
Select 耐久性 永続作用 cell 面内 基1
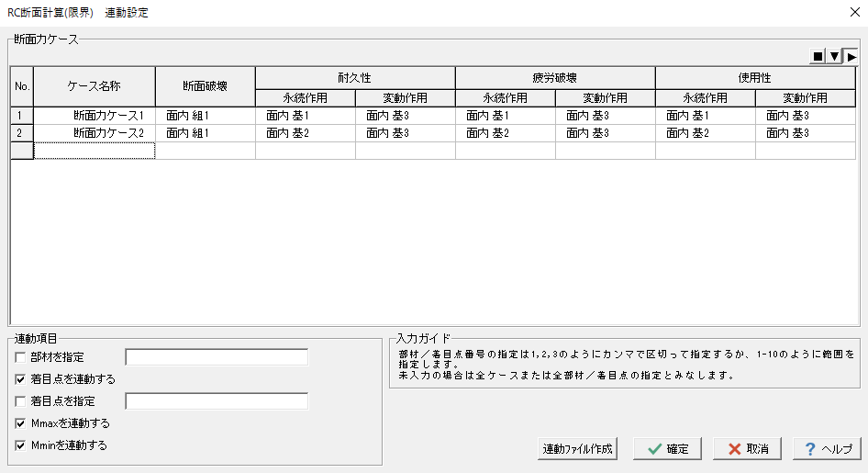(x=306, y=116)
